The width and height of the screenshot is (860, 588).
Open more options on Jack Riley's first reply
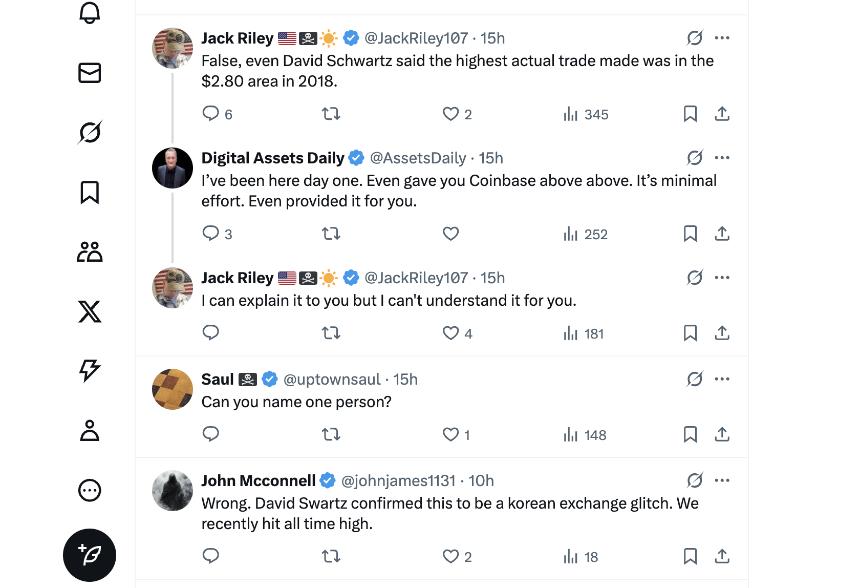722,38
